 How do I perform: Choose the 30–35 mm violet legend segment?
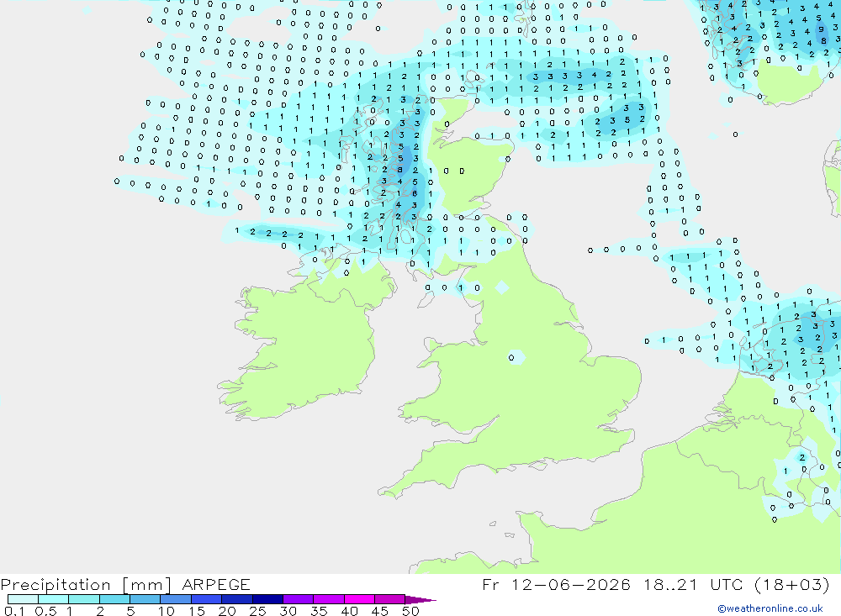pos(299,599)
